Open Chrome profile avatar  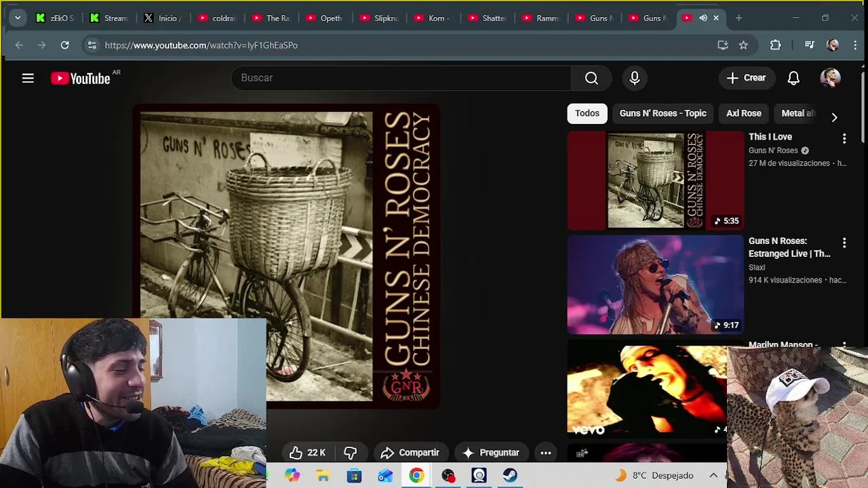tap(833, 45)
